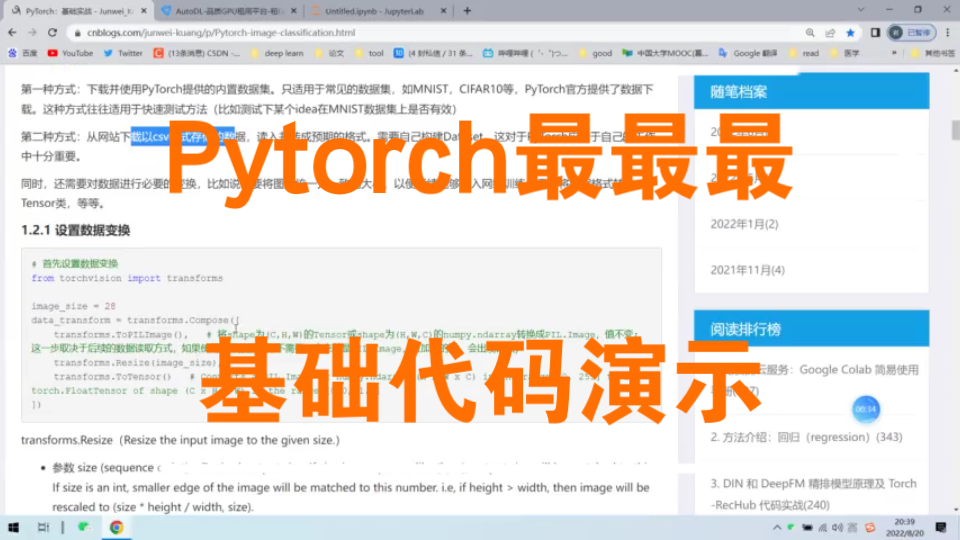This screenshot has height=540, width=960.
Task: Reload the current page
Action: coord(53,32)
